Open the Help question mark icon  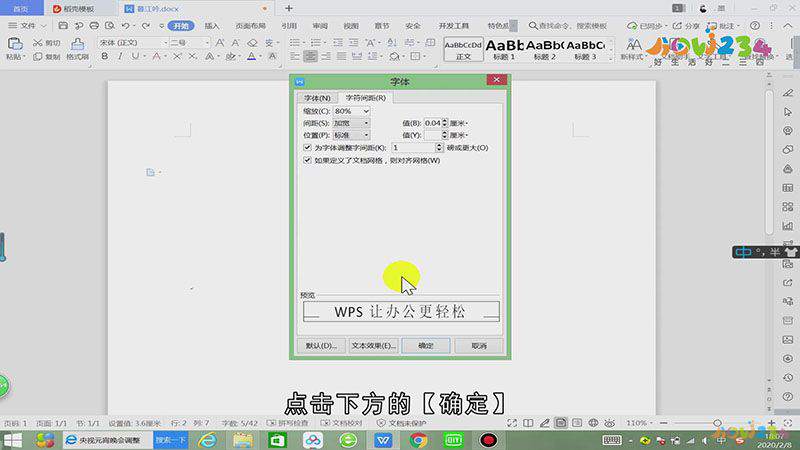pos(755,26)
